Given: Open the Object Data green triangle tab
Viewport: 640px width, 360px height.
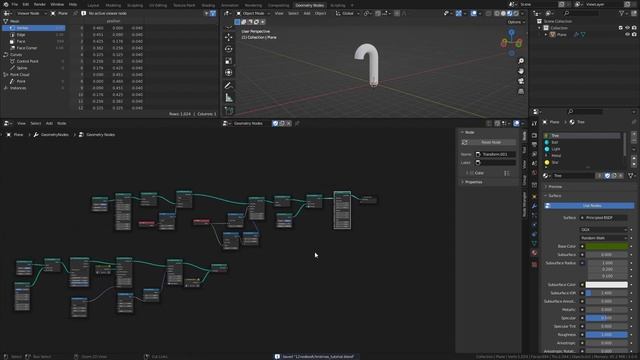Looking at the screenshot, I should point(534,243).
